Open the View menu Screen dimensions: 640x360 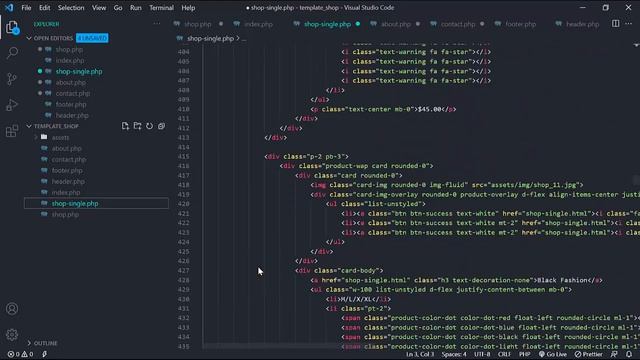click(x=99, y=8)
